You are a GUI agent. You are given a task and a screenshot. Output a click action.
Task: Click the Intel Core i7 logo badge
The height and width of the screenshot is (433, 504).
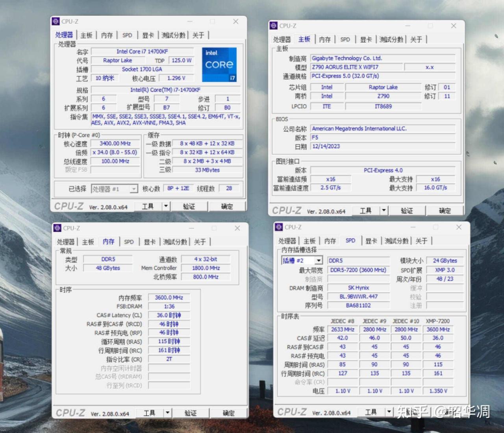219,65
